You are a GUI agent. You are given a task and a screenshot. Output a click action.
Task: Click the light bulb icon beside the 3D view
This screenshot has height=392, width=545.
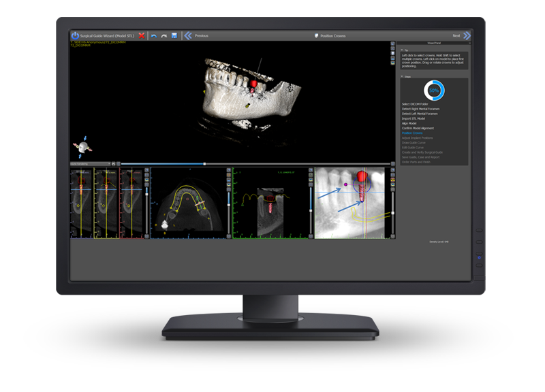click(393, 53)
